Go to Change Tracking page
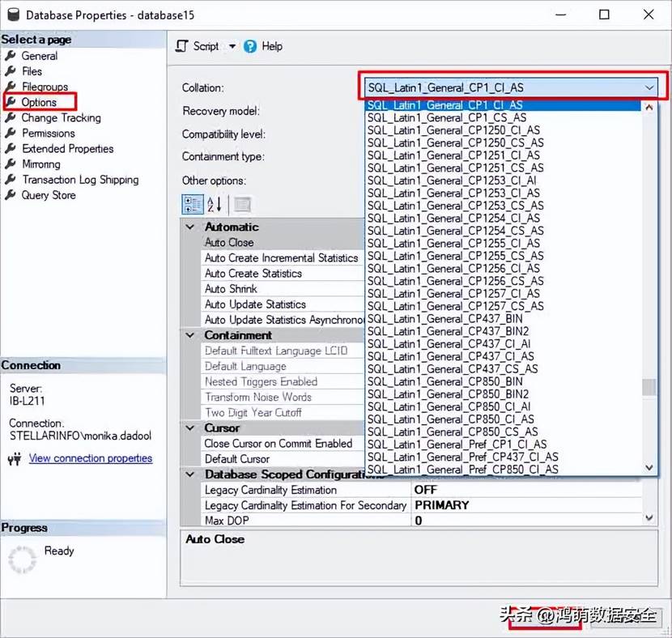The width and height of the screenshot is (672, 638). pyautogui.click(x=62, y=117)
